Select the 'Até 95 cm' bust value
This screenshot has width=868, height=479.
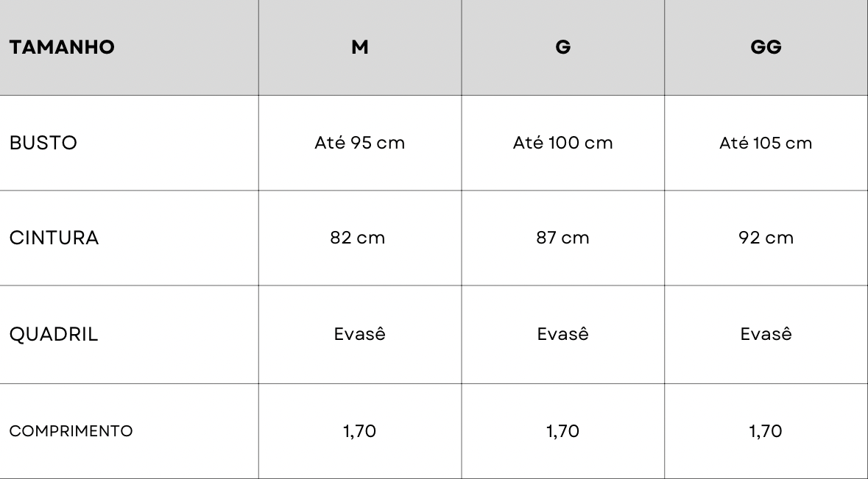[360, 143]
